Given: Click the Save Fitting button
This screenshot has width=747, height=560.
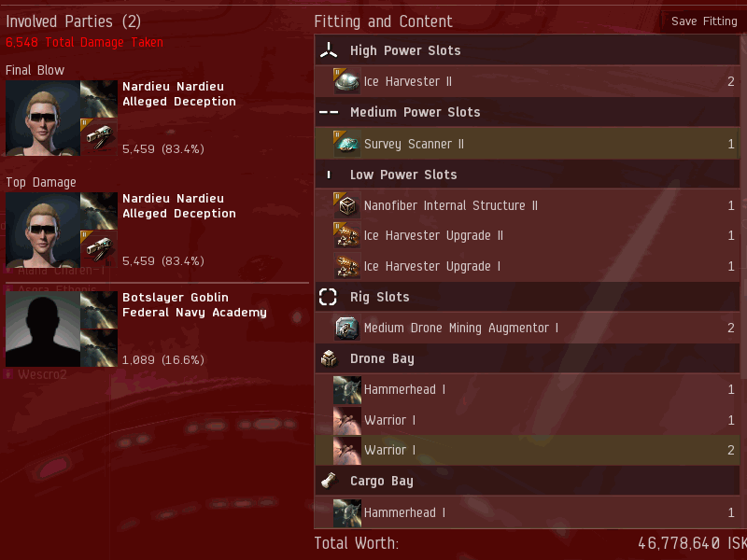Looking at the screenshot, I should pos(704,21).
